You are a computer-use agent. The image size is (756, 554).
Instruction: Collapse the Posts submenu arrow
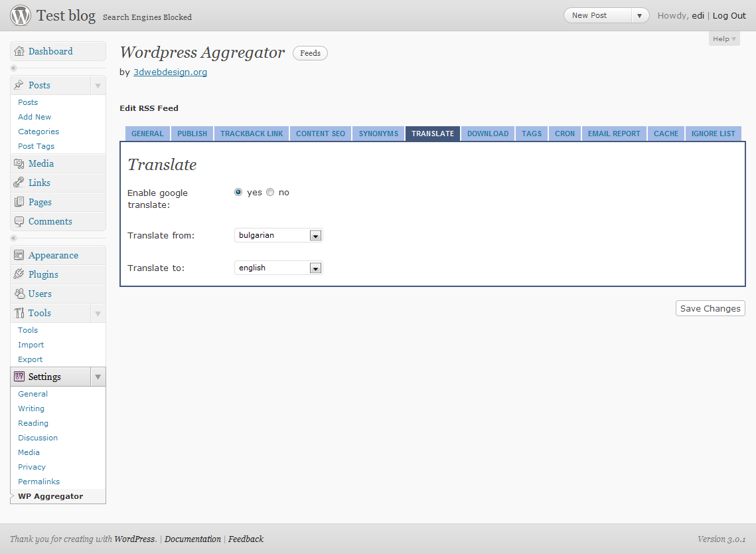[x=98, y=86]
